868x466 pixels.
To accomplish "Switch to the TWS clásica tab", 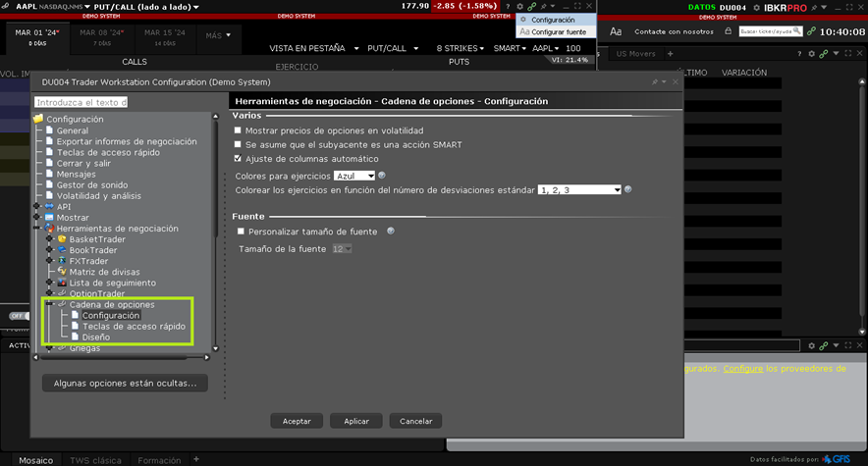I will coord(97,459).
